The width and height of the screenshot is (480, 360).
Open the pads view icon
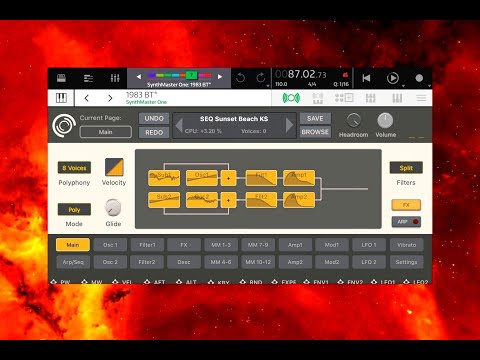coord(344,98)
